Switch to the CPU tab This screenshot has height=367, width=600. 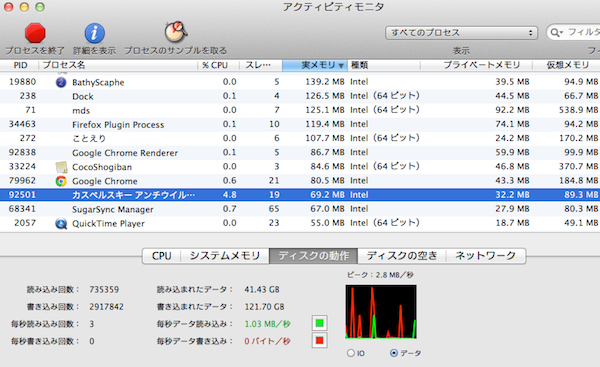click(x=161, y=256)
